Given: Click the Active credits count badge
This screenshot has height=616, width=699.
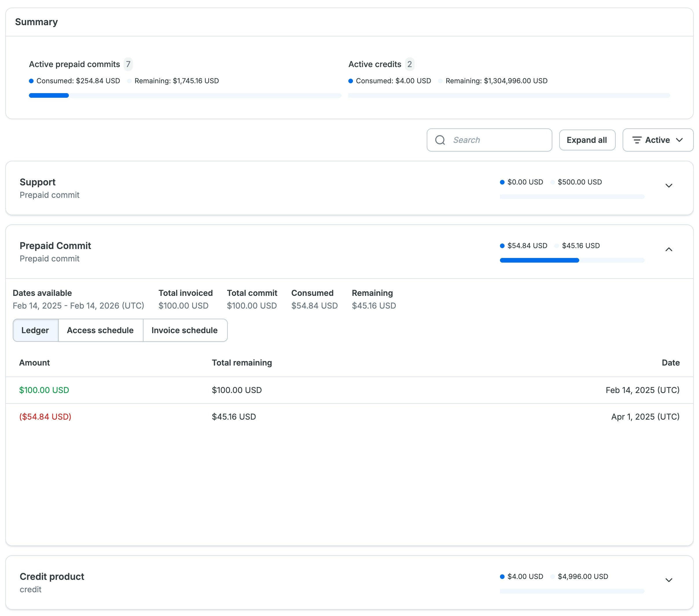Looking at the screenshot, I should point(409,64).
